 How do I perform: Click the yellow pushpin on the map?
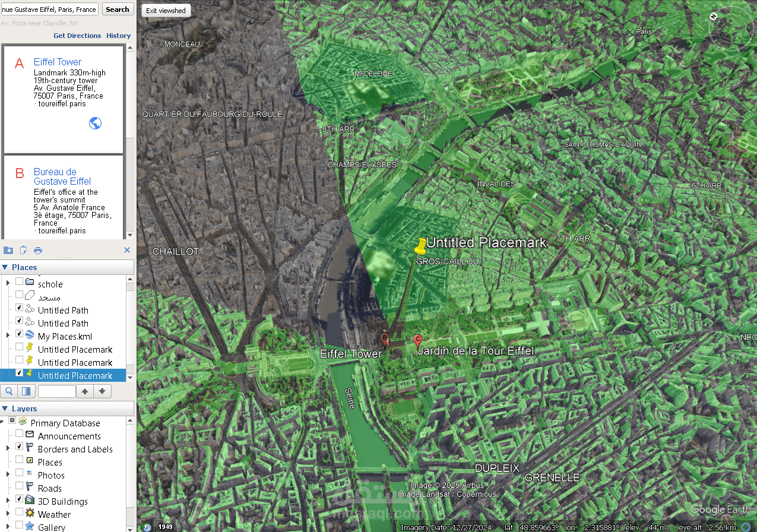[420, 246]
